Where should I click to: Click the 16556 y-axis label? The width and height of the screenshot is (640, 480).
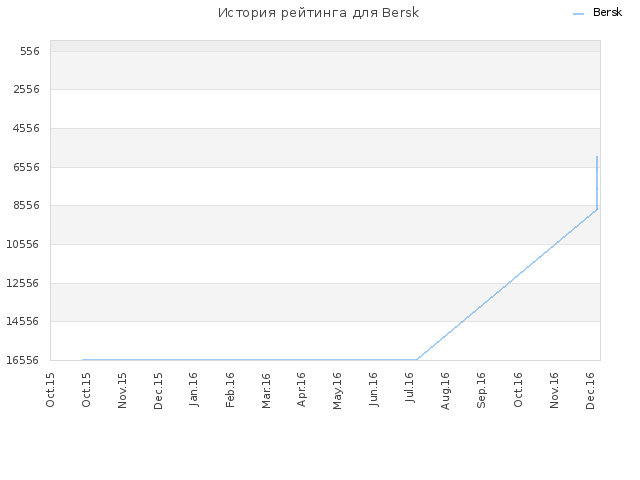(23, 360)
